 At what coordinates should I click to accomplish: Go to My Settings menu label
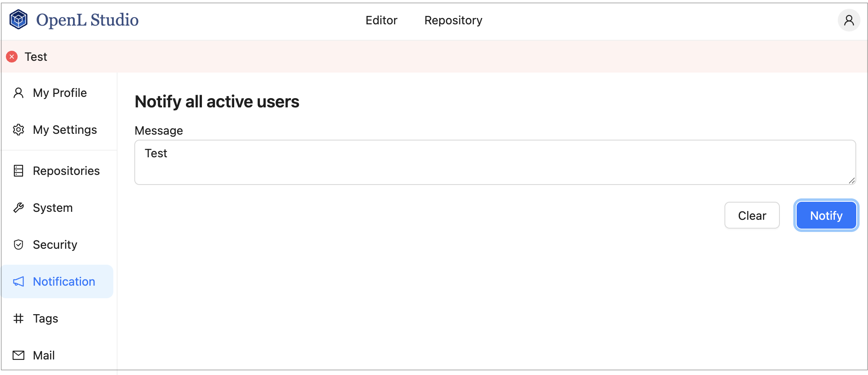coord(65,130)
